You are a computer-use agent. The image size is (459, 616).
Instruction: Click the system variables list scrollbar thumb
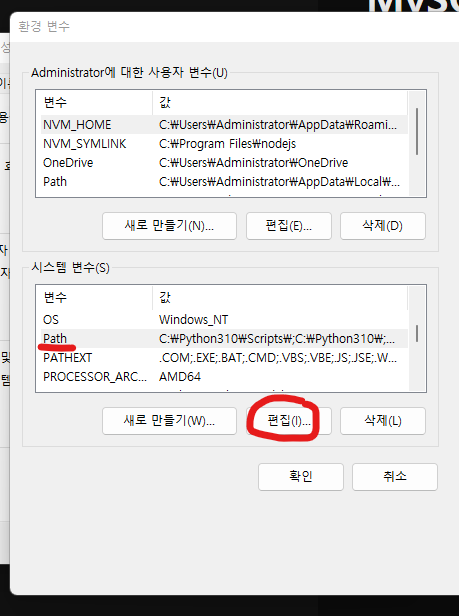(417, 334)
